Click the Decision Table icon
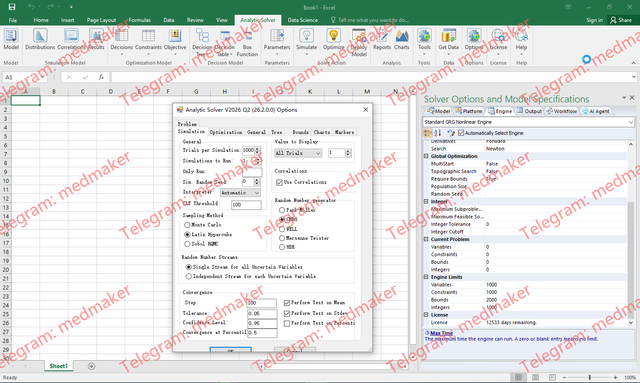The height and width of the screenshot is (383, 640). (x=224, y=36)
